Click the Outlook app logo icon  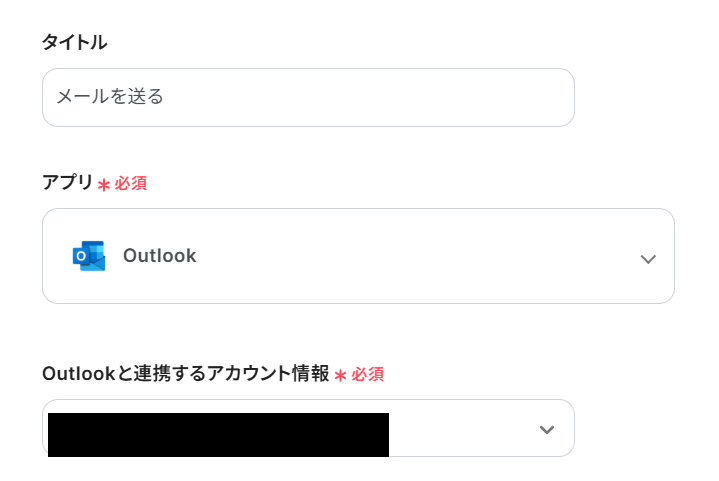point(88,256)
